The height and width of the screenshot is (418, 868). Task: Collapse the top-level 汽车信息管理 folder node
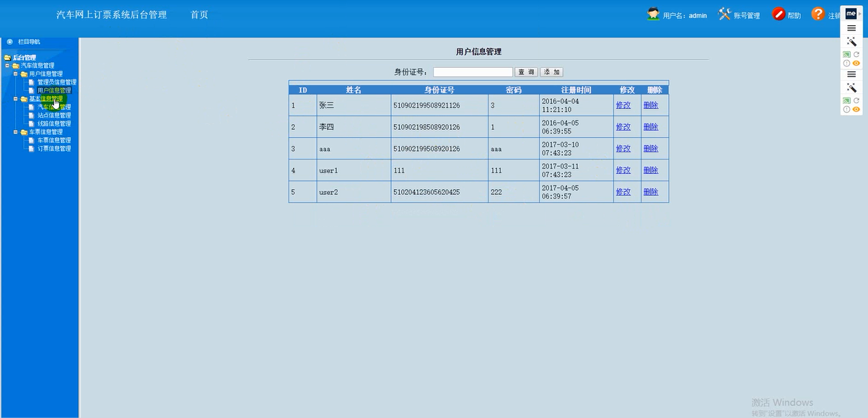coord(7,66)
